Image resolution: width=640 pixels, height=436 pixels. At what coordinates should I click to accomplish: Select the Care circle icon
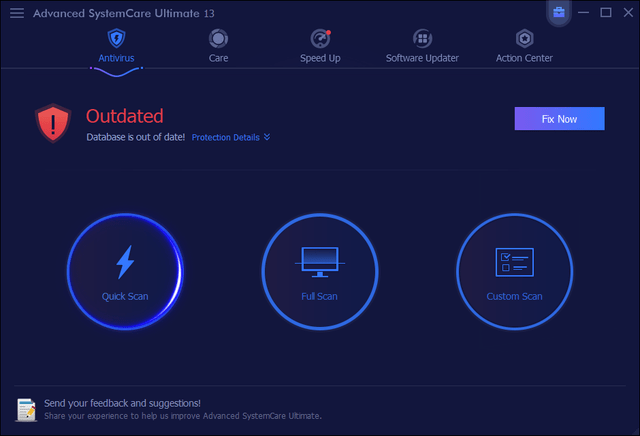(x=218, y=39)
